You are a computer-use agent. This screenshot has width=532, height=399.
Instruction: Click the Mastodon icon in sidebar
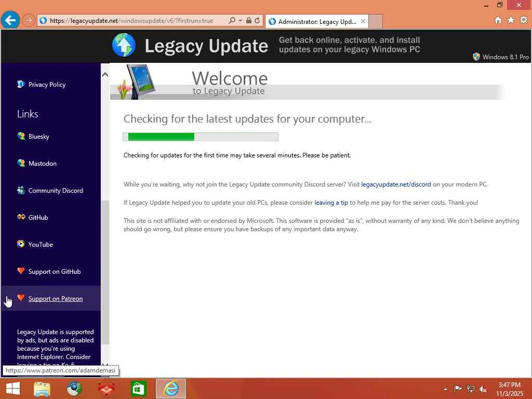pyautogui.click(x=21, y=163)
